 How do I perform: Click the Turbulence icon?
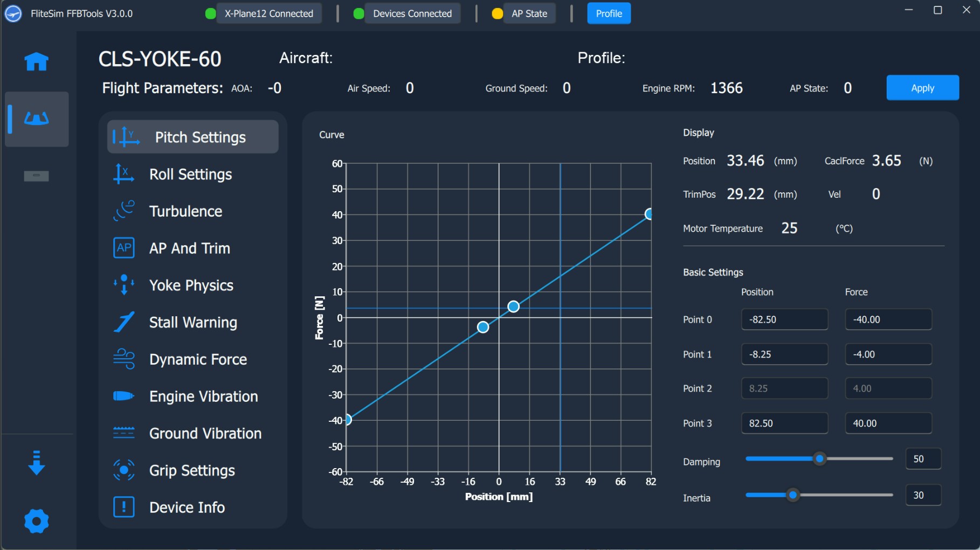click(124, 211)
